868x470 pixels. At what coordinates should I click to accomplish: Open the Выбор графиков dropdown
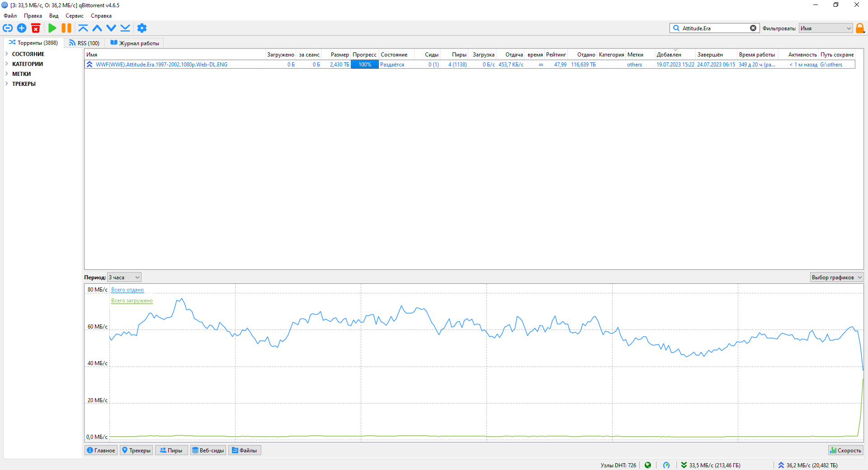point(836,277)
